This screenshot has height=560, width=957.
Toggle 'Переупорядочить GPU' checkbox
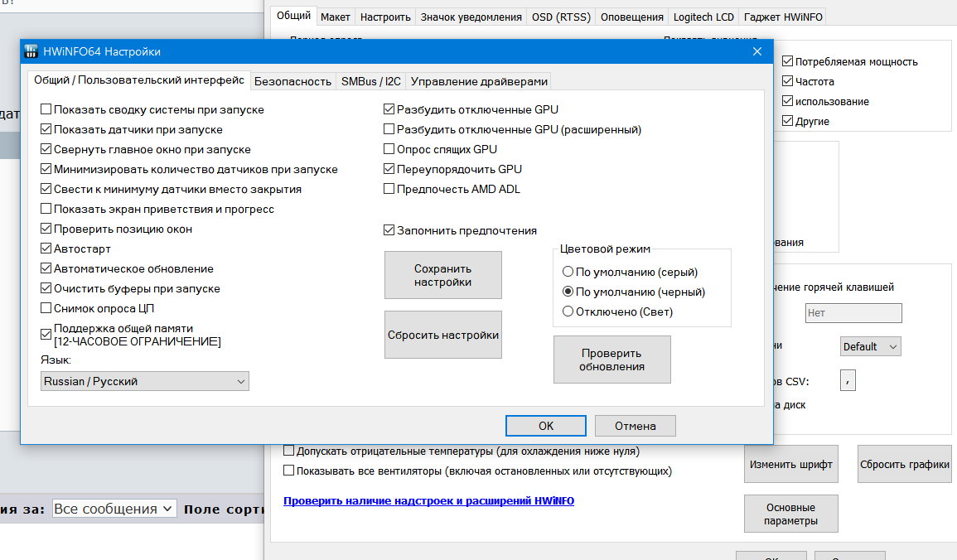click(389, 169)
